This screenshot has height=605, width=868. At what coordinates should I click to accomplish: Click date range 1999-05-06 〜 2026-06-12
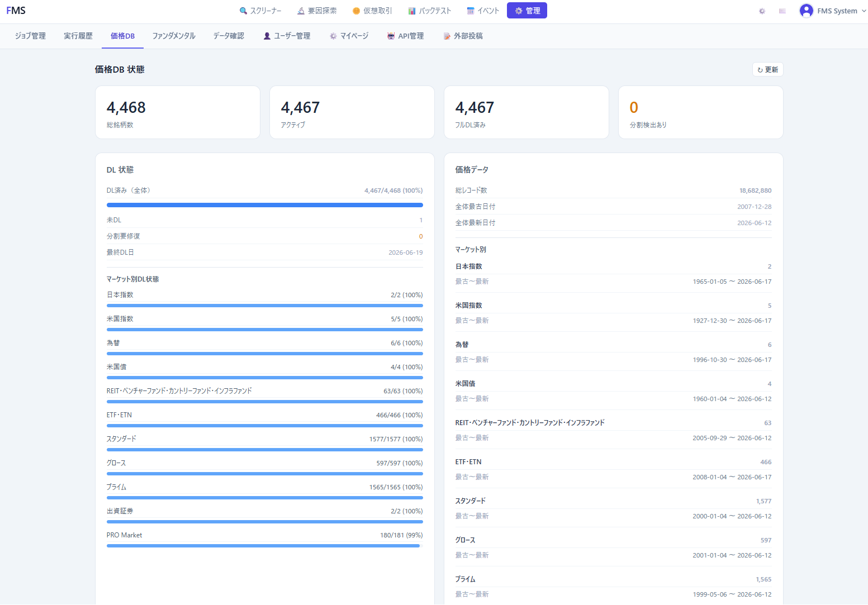click(732, 594)
